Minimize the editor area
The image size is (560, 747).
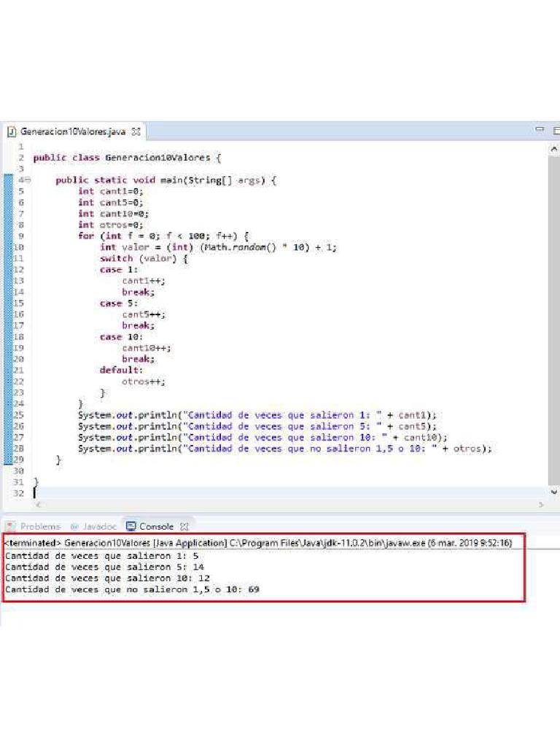[540, 129]
